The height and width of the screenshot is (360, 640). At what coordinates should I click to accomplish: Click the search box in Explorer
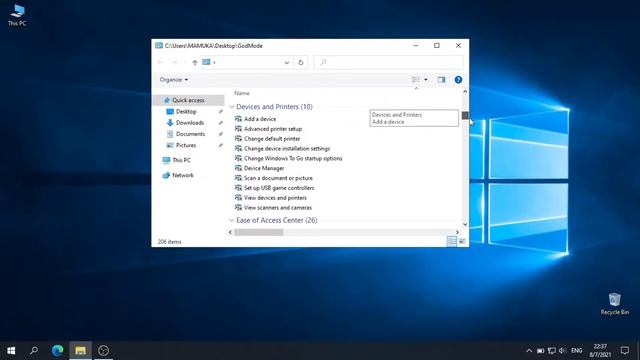click(389, 62)
